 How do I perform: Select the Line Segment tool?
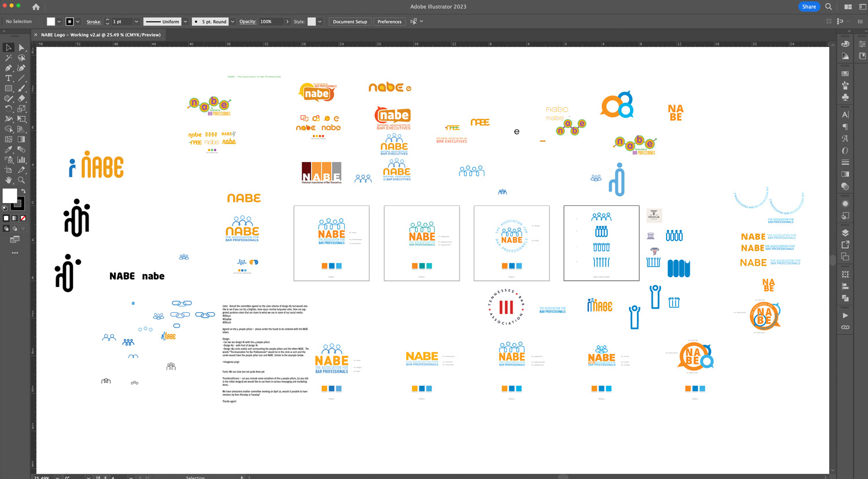pos(21,78)
